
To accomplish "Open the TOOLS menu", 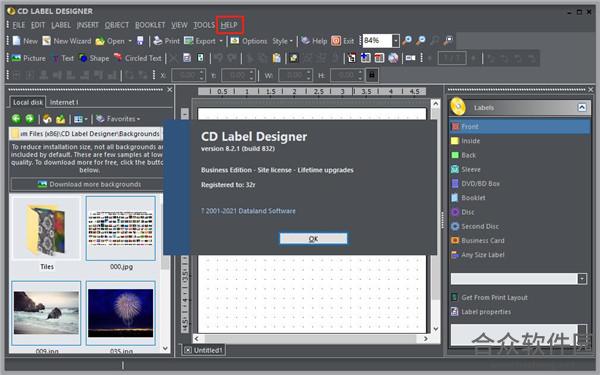I will (204, 25).
